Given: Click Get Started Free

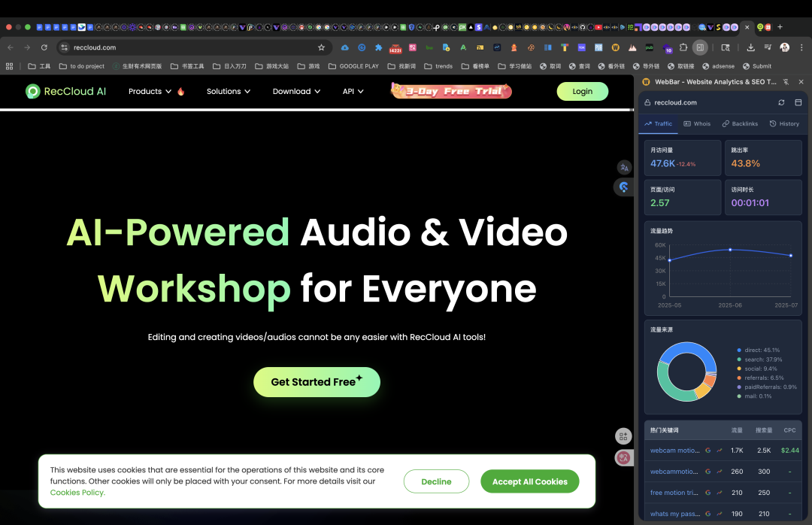Looking at the screenshot, I should pos(317,382).
